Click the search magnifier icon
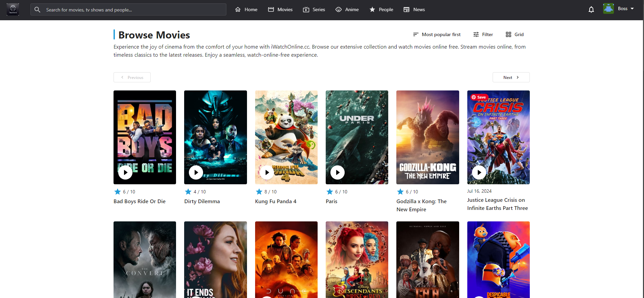This screenshot has width=644, height=298. (x=37, y=9)
